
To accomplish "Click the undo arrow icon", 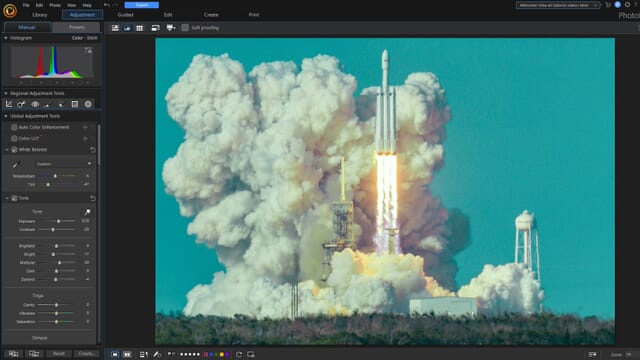I will [x=107, y=5].
